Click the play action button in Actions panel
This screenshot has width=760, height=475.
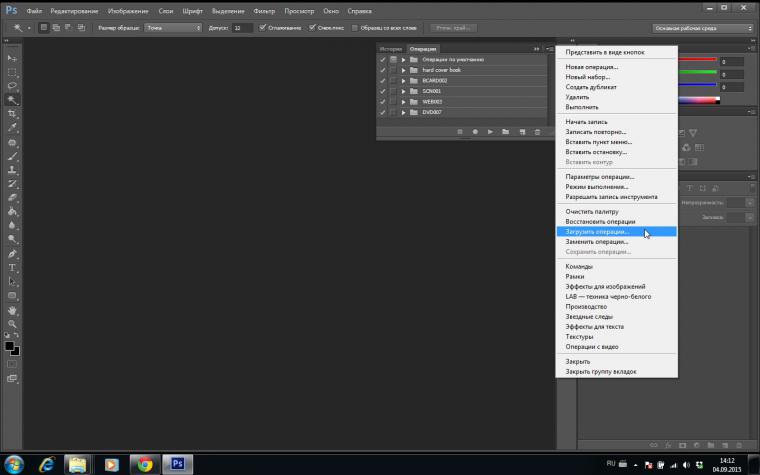click(491, 132)
